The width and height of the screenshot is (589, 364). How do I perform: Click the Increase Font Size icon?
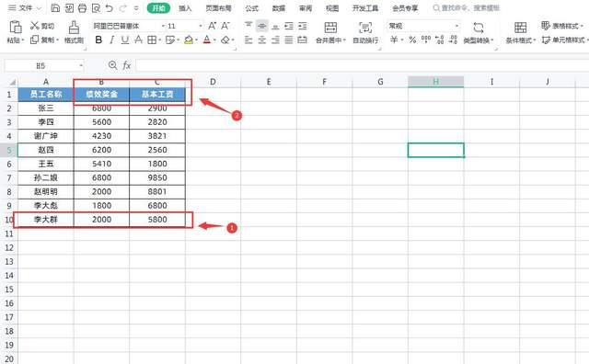tap(213, 26)
